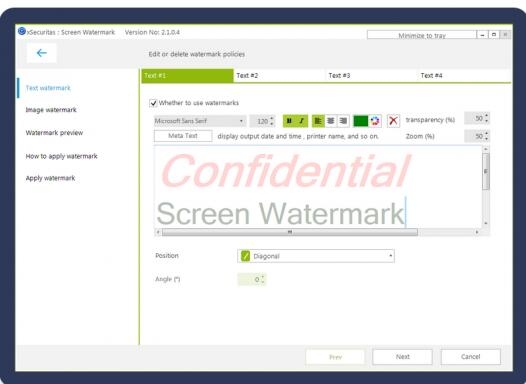Increase the Angle value
526x384 pixels.
pyautogui.click(x=263, y=277)
